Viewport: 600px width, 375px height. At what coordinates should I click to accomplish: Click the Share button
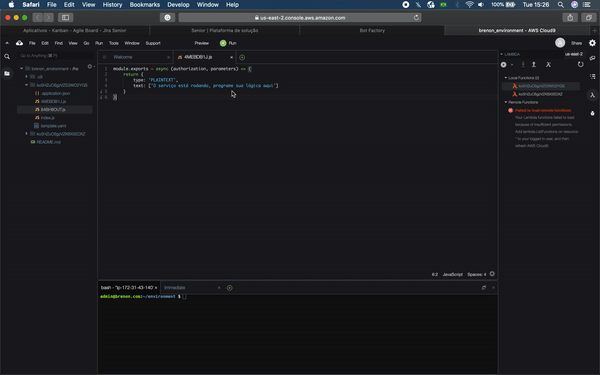click(x=576, y=43)
